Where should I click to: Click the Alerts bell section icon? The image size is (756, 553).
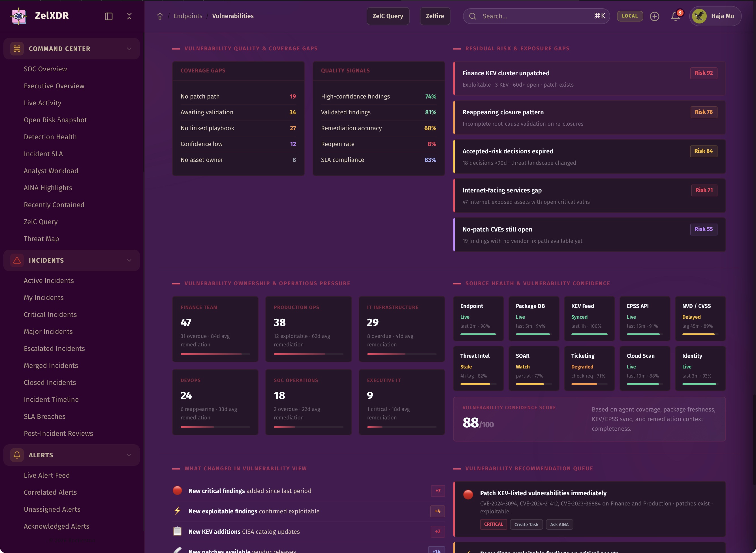click(x=17, y=455)
